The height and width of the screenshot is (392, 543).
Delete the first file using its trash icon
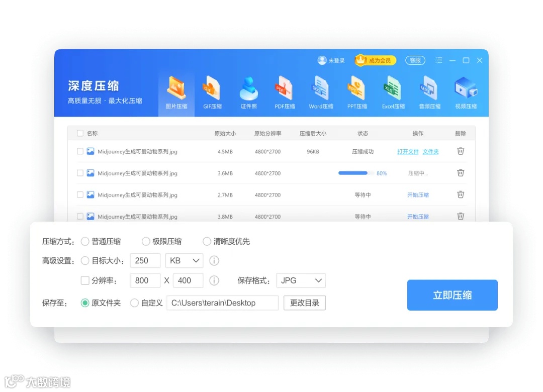coord(461,151)
